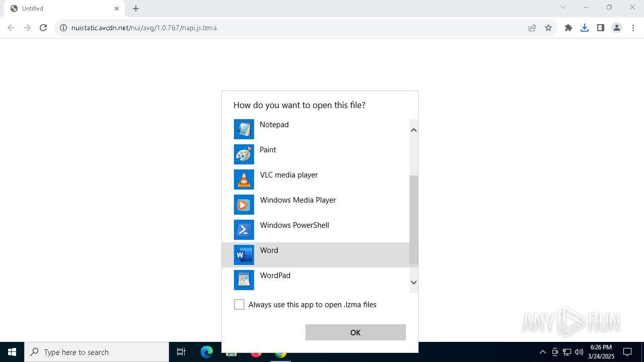644x362 pixels.
Task: Pick the WordPad icon
Action: [x=244, y=280]
